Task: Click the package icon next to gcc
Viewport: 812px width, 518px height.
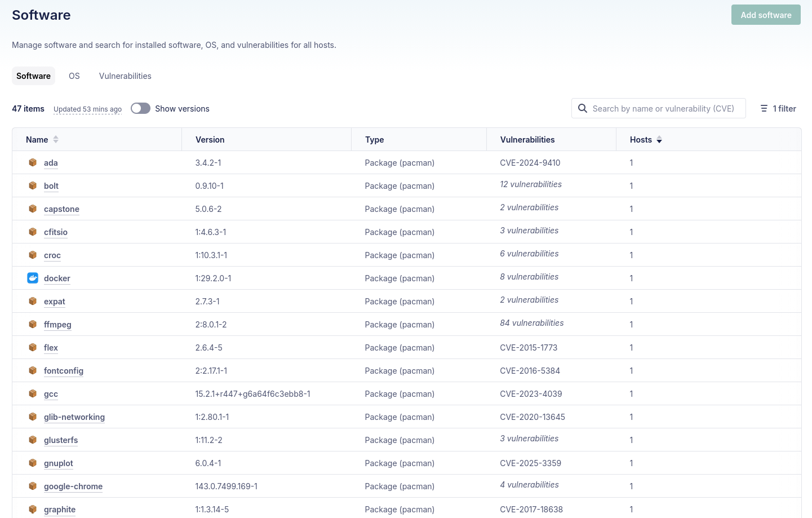Action: pyautogui.click(x=33, y=393)
